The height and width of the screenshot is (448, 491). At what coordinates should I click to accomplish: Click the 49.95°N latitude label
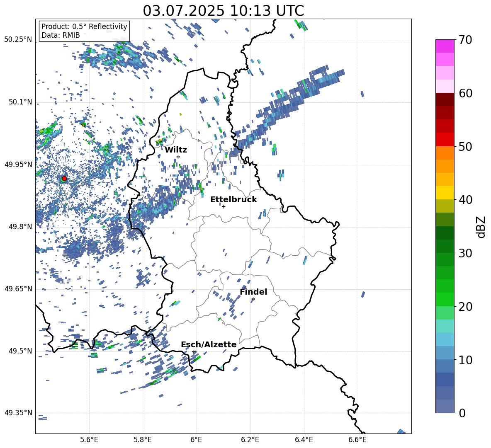[x=18, y=164]
